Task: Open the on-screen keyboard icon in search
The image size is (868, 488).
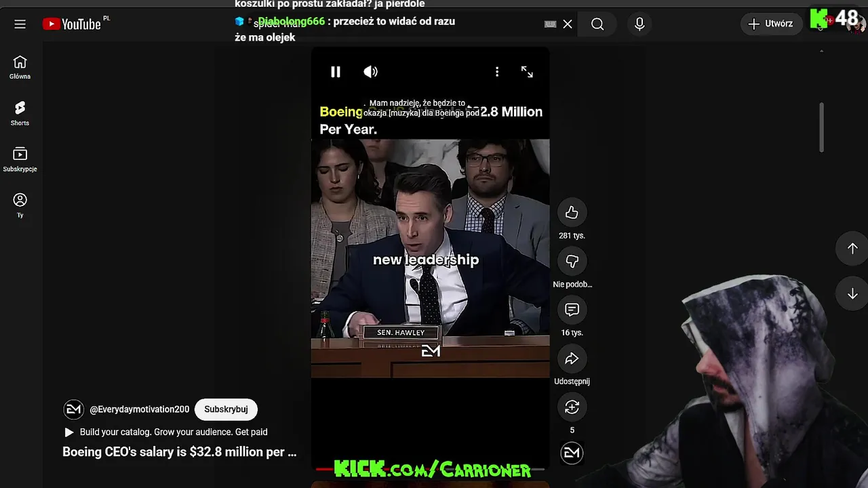Action: pyautogui.click(x=551, y=24)
